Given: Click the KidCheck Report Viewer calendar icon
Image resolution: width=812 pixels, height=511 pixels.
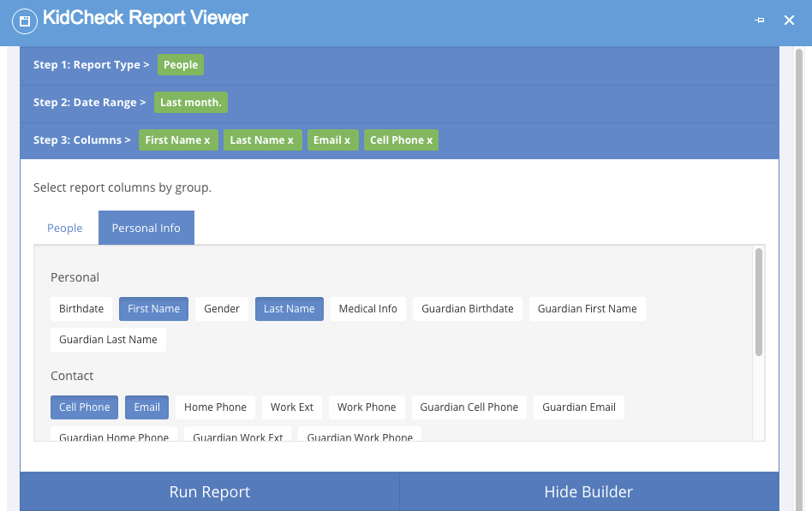Looking at the screenshot, I should point(24,21).
